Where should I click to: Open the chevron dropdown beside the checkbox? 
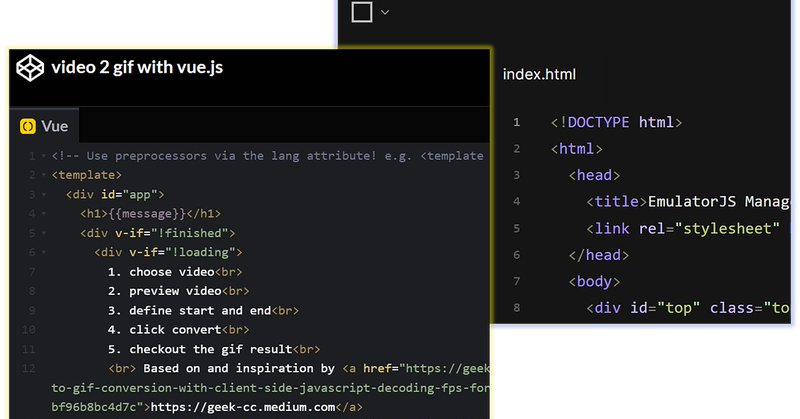385,12
